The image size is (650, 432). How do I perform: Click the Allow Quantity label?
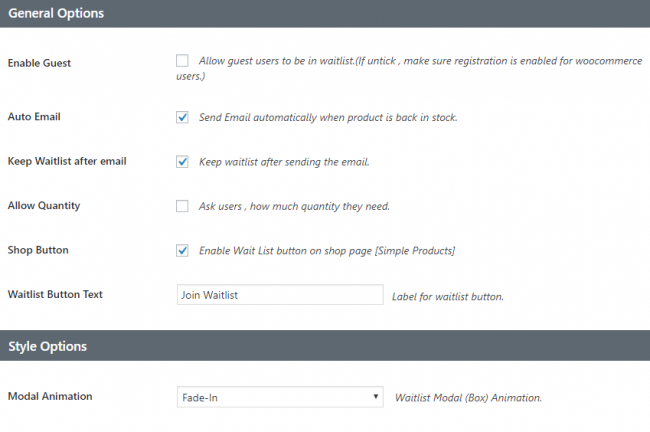[x=44, y=206]
